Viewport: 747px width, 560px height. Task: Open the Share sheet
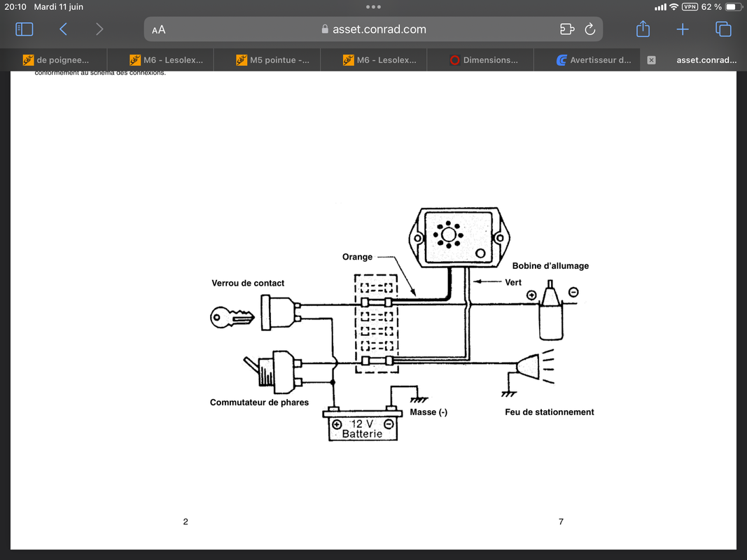(x=643, y=29)
